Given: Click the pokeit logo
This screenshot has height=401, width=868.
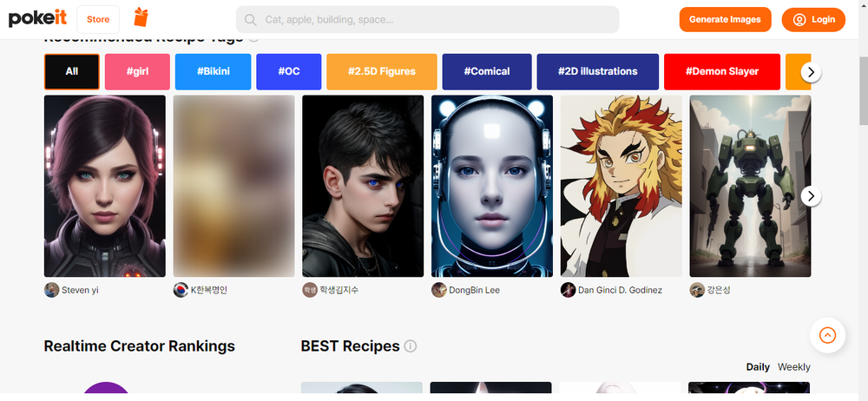Looking at the screenshot, I should pyautogui.click(x=37, y=19).
